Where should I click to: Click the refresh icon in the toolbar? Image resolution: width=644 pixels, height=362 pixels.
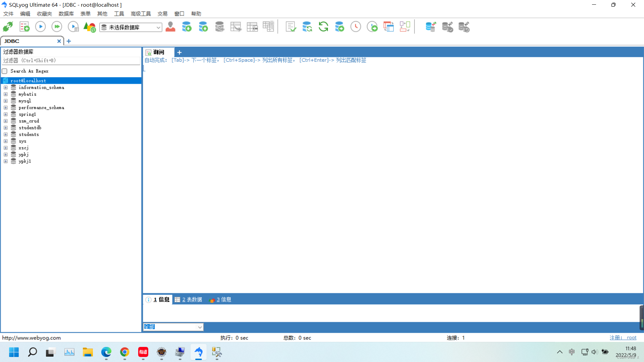(x=323, y=26)
